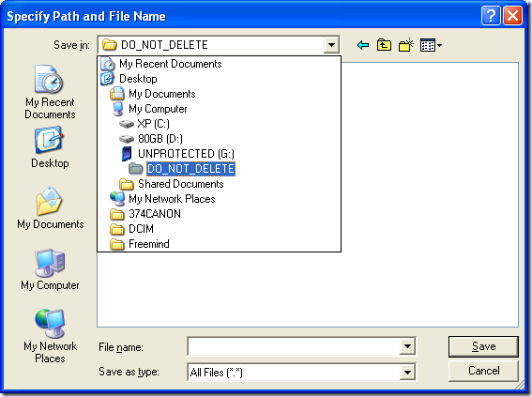Select Shared Documents in the list
This screenshot has height=397, width=532.
219,184
